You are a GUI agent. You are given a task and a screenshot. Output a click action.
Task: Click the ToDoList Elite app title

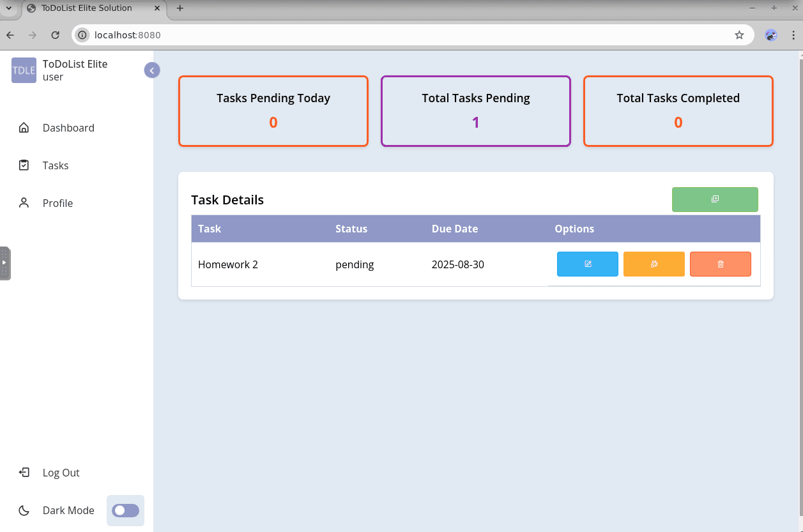(x=75, y=64)
